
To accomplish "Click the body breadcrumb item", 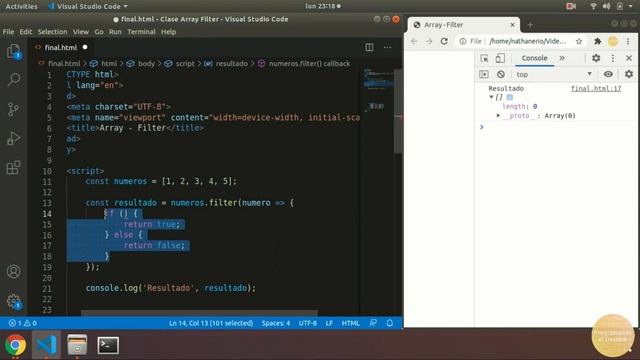I will pyautogui.click(x=141, y=64).
